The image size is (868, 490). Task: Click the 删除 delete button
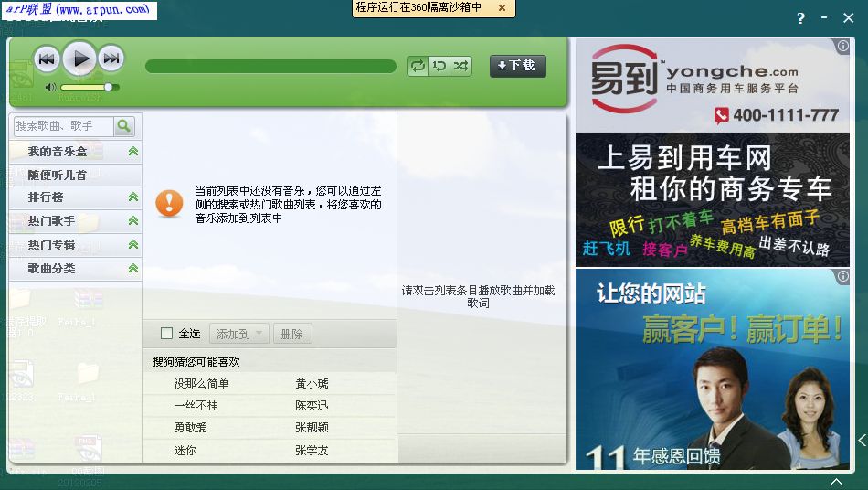click(292, 334)
